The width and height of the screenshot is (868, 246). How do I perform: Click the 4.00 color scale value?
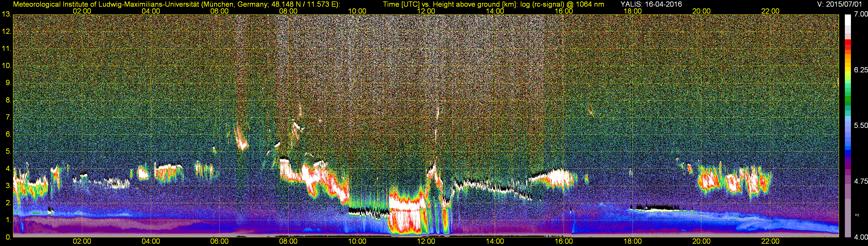pyautogui.click(x=861, y=237)
